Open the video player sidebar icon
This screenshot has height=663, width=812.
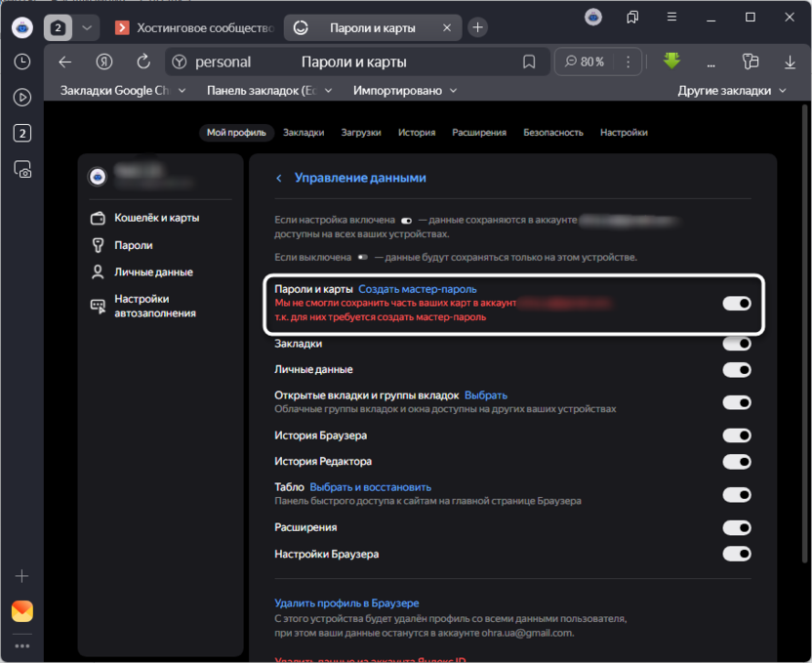tap(21, 98)
